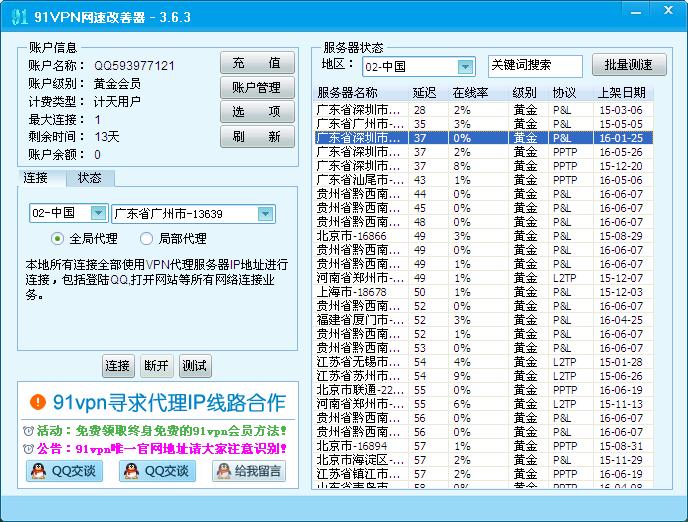This screenshot has width=688, height=522.
Task: Click the 给我留言 message button
Action: [x=249, y=471]
